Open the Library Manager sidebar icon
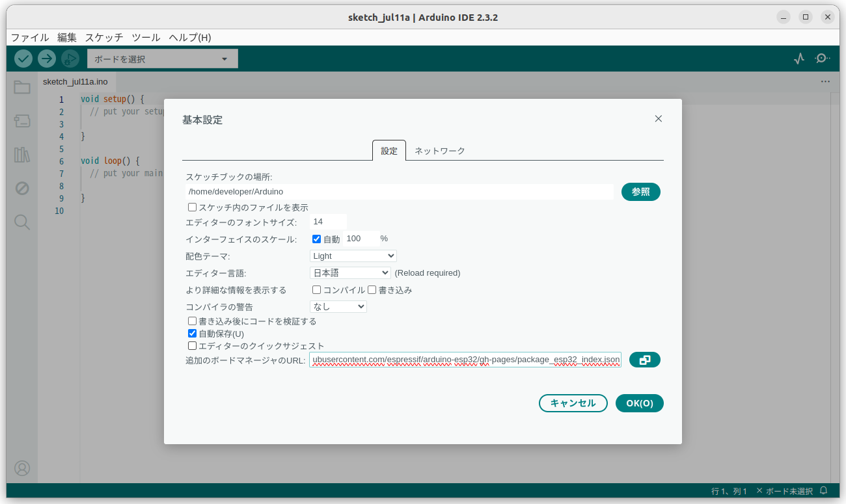This screenshot has height=504, width=846. [21, 155]
